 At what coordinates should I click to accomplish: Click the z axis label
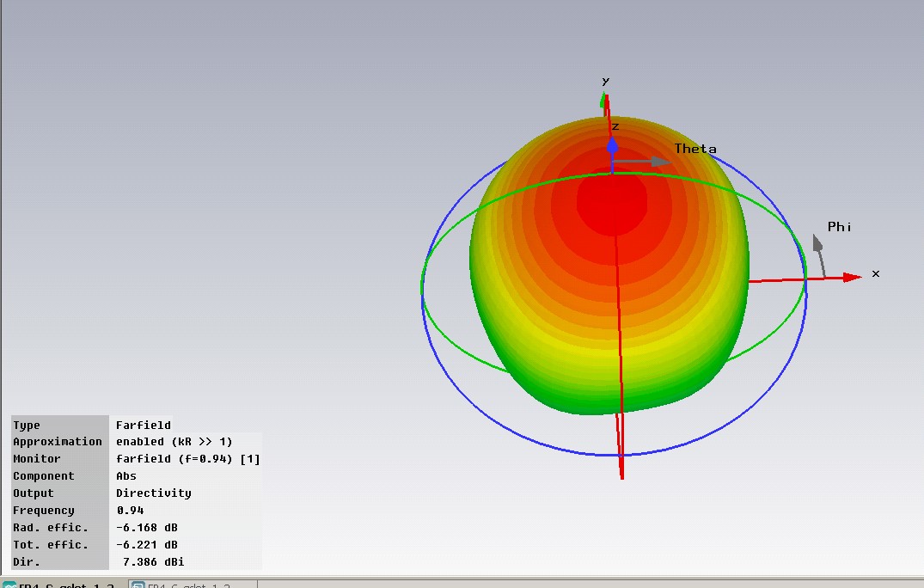(x=615, y=126)
